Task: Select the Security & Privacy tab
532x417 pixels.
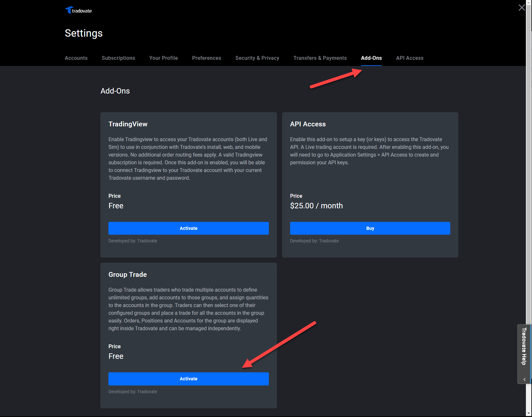Action: [257, 58]
